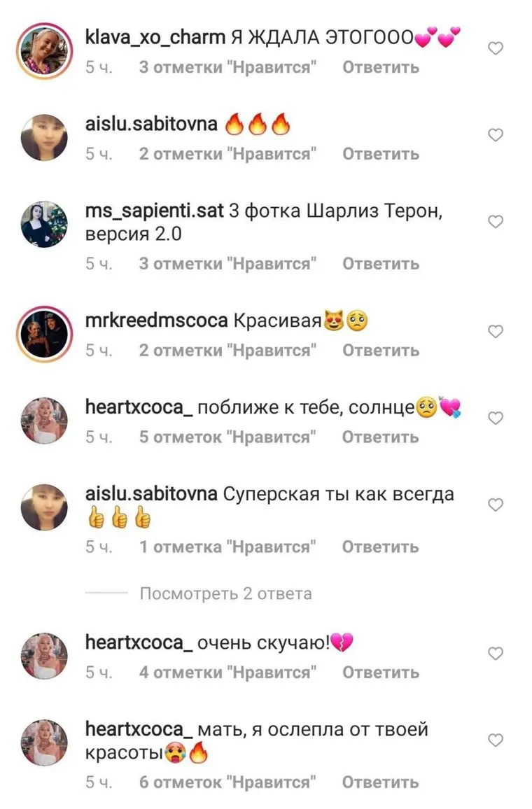Viewport: 532px width, 809px height.
Task: Like the 'поближе к тебе, солнце' comment
Action: click(496, 418)
